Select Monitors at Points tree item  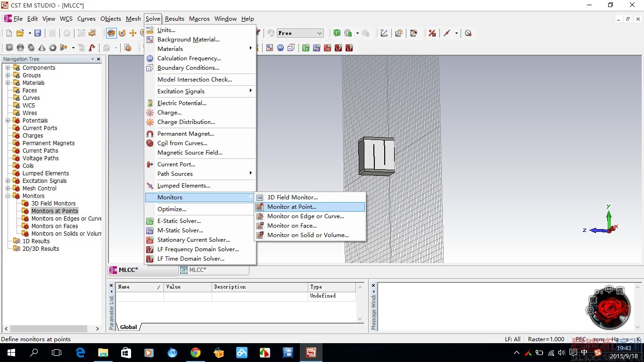[54, 211]
